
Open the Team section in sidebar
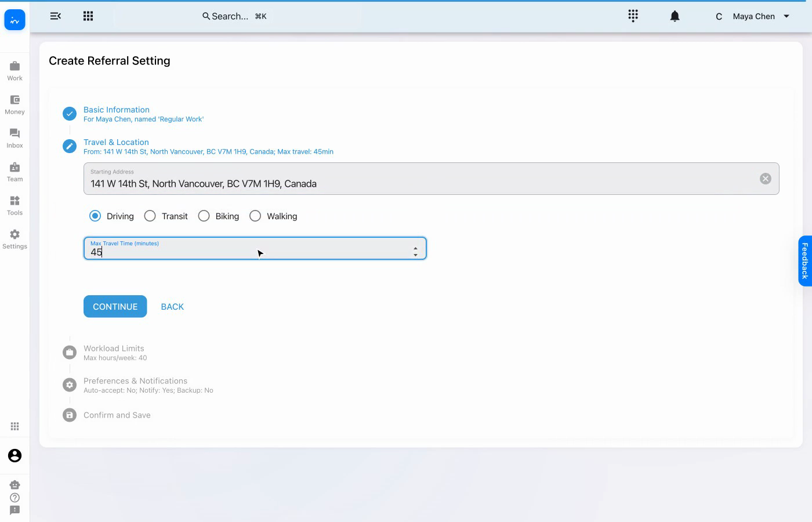pos(15,172)
